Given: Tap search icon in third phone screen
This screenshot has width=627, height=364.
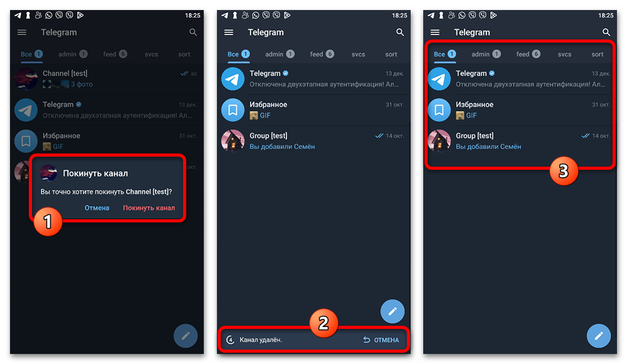Looking at the screenshot, I should (606, 33).
